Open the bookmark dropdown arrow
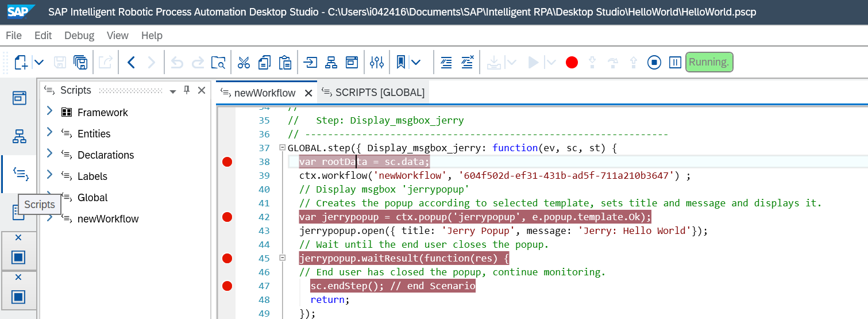The width and height of the screenshot is (868, 319). click(x=415, y=62)
